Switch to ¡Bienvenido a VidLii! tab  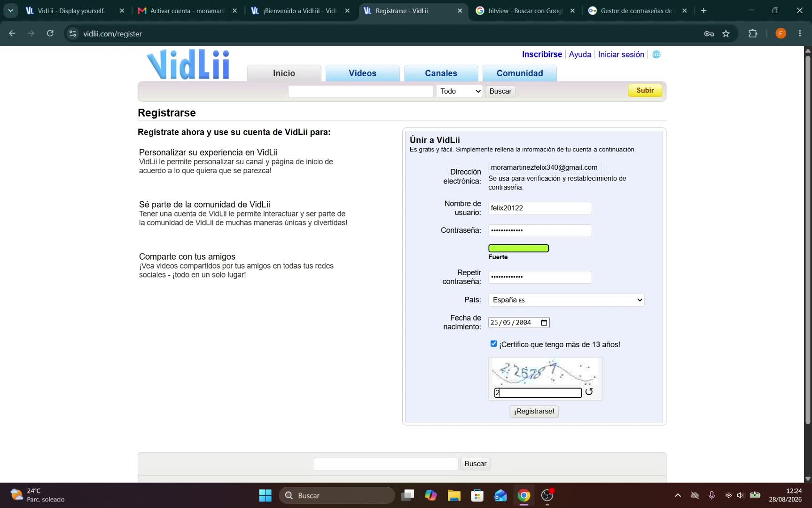tap(299, 10)
